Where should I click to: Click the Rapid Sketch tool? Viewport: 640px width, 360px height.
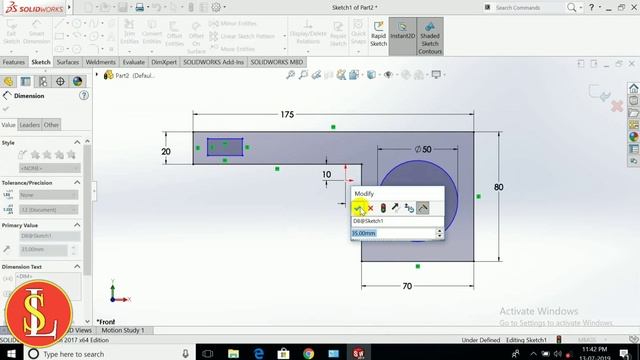point(378,34)
